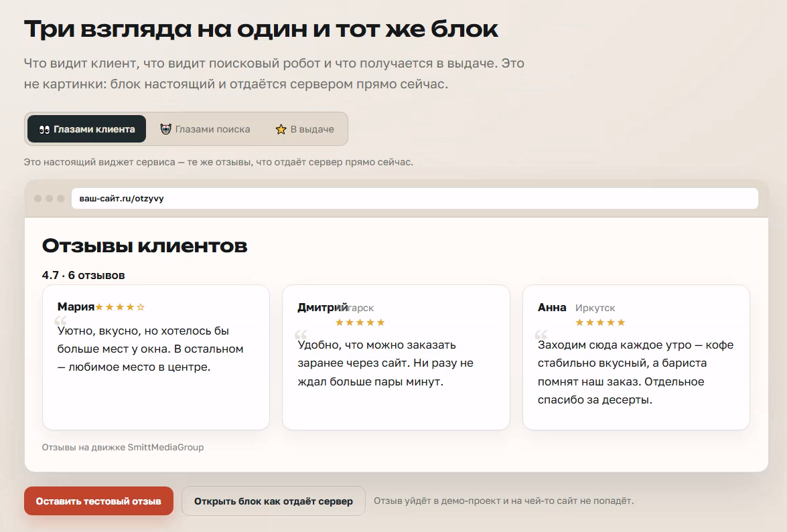This screenshot has width=787, height=532.
Task: Click the reviewer name Анна
Action: 552,307
